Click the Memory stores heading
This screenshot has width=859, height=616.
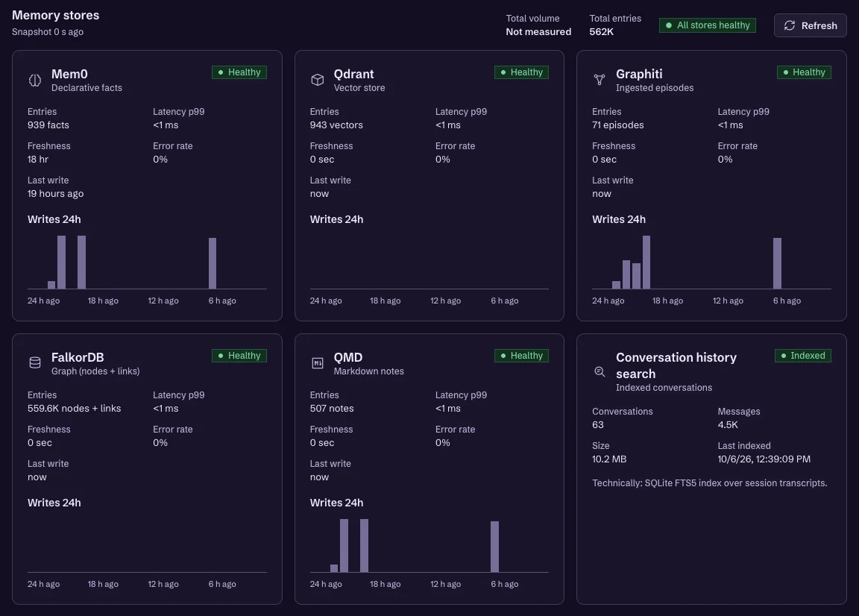[x=56, y=16]
